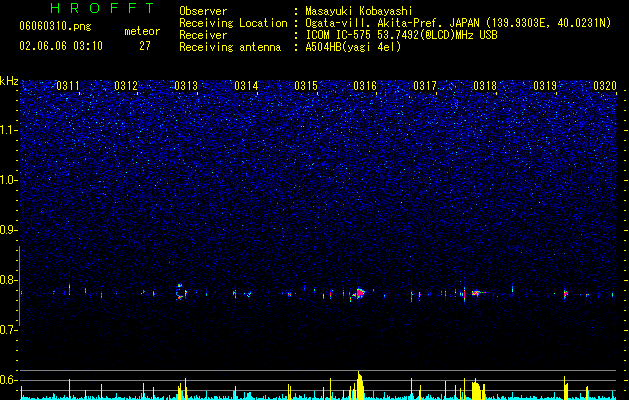The height and width of the screenshot is (400, 629).
Task: Click the date stamp 02.06.06 03:10
Action: click(61, 46)
